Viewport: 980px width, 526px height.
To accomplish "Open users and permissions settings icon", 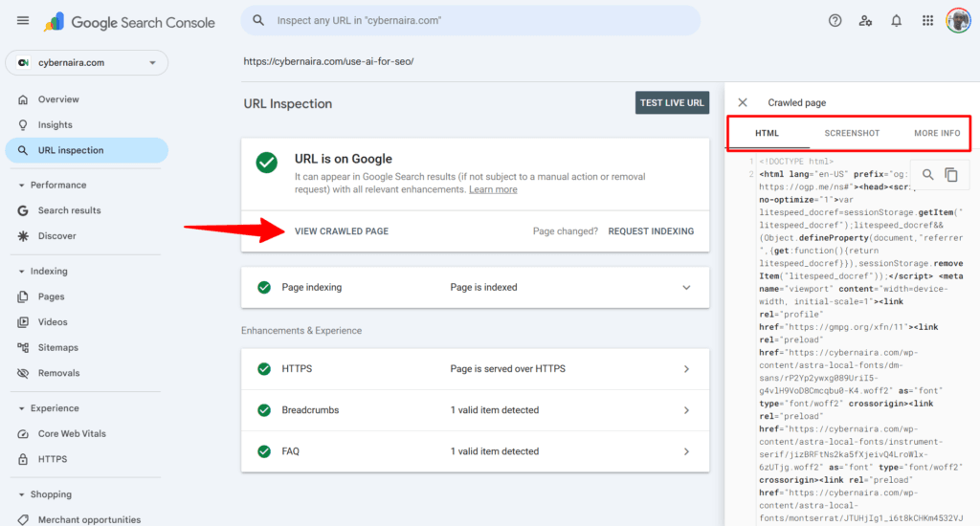I will pyautogui.click(x=865, y=21).
